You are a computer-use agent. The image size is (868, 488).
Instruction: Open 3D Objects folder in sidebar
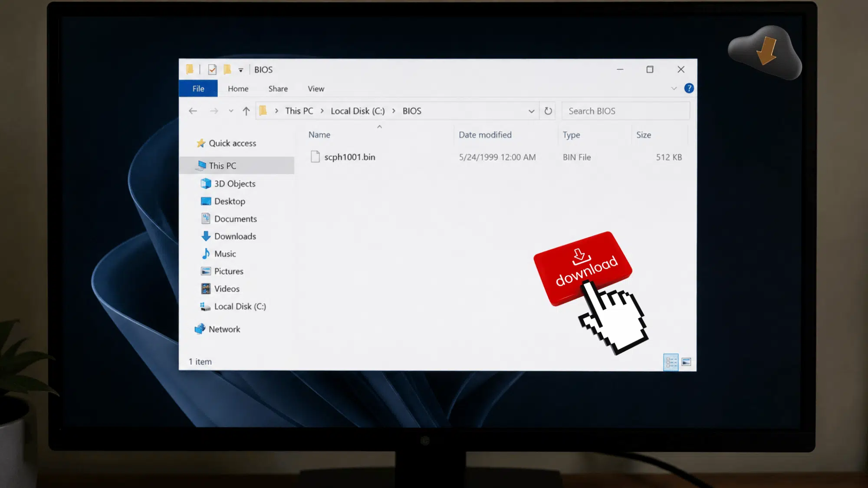pos(235,184)
